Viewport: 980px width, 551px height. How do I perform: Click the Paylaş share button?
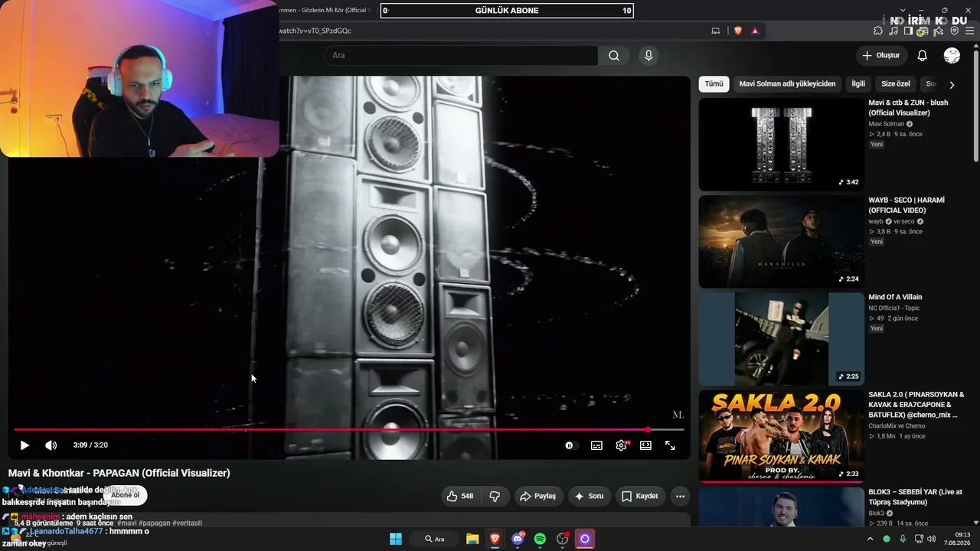tap(538, 496)
